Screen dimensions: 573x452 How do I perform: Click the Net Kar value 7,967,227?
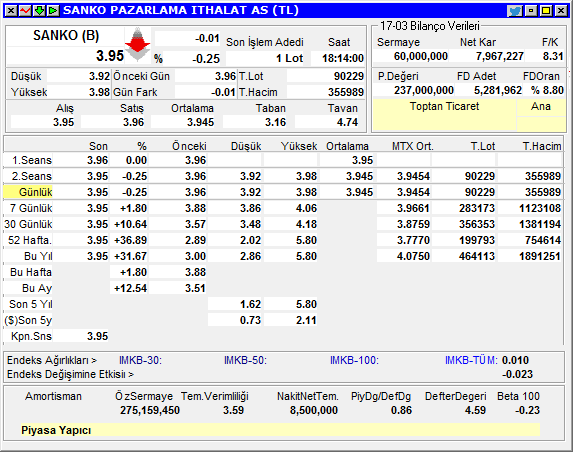point(500,56)
